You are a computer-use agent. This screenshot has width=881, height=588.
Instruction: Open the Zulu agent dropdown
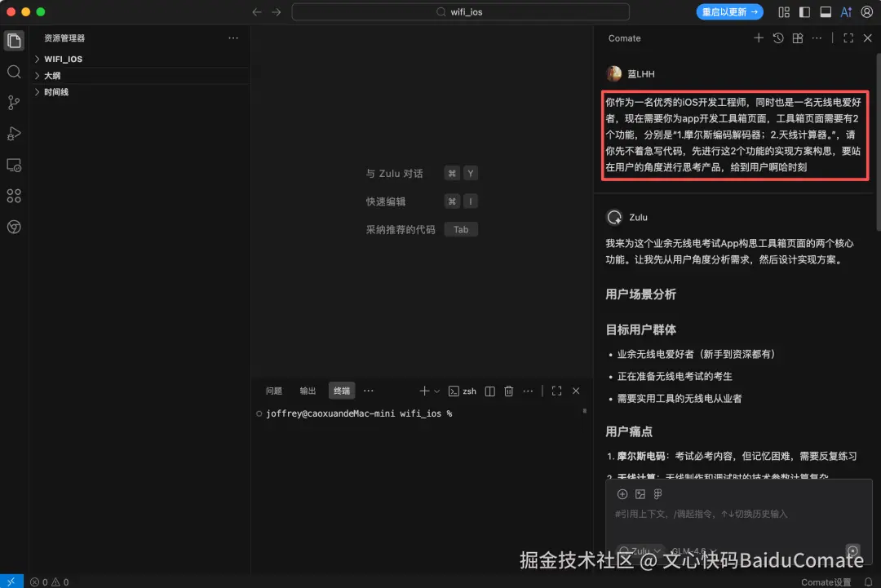[x=640, y=551]
